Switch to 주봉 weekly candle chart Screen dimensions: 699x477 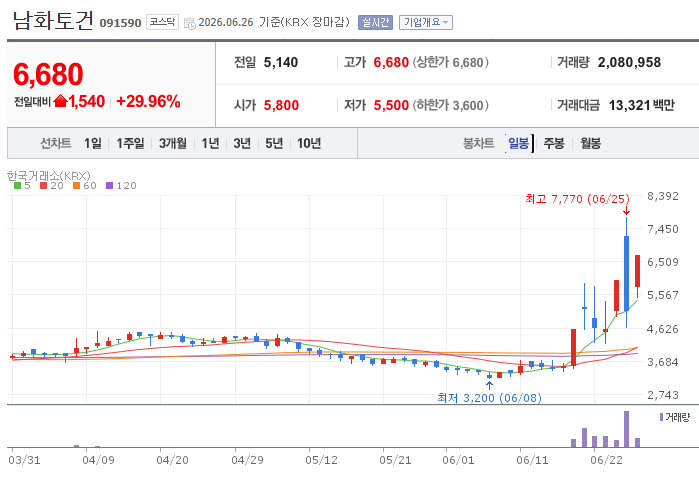pos(554,143)
